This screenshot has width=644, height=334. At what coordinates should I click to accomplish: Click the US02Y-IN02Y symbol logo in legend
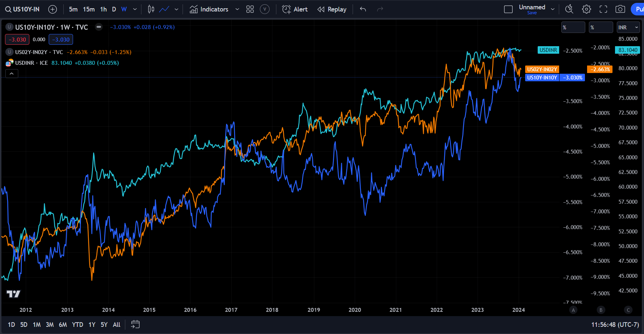(x=9, y=52)
